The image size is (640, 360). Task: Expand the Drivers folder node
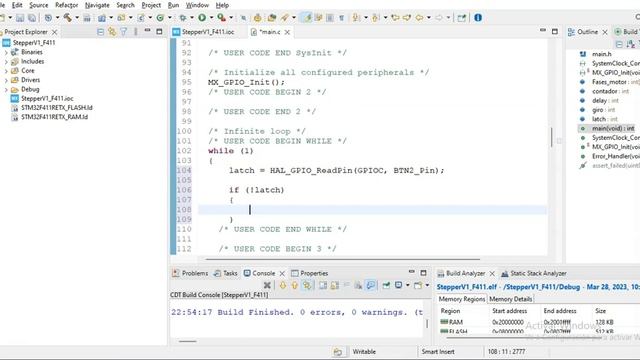click(x=6, y=80)
